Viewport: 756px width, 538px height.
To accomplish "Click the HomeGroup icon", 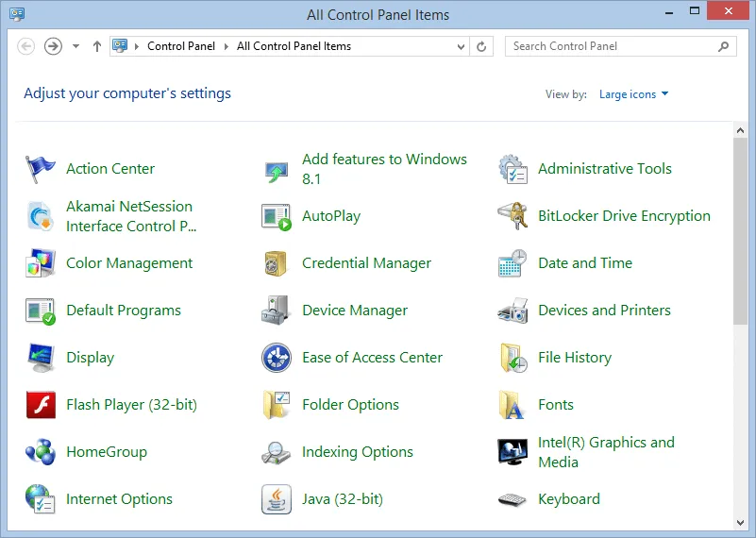I will (x=41, y=452).
